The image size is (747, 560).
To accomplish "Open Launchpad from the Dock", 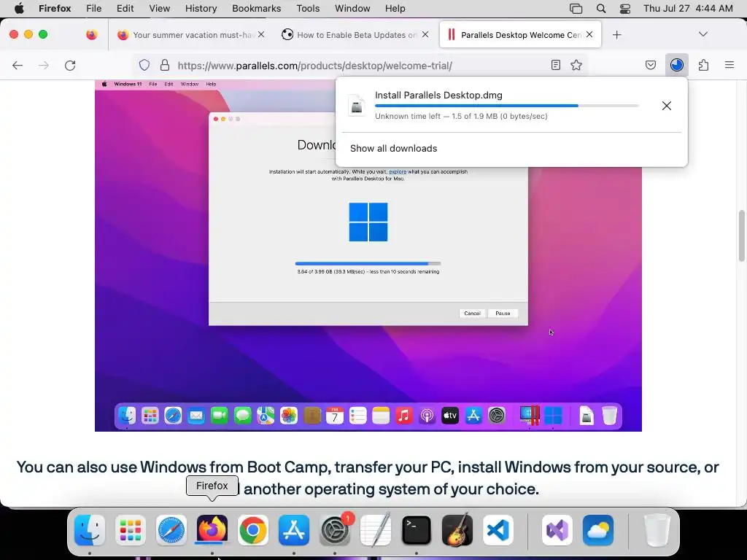I will click(x=130, y=530).
